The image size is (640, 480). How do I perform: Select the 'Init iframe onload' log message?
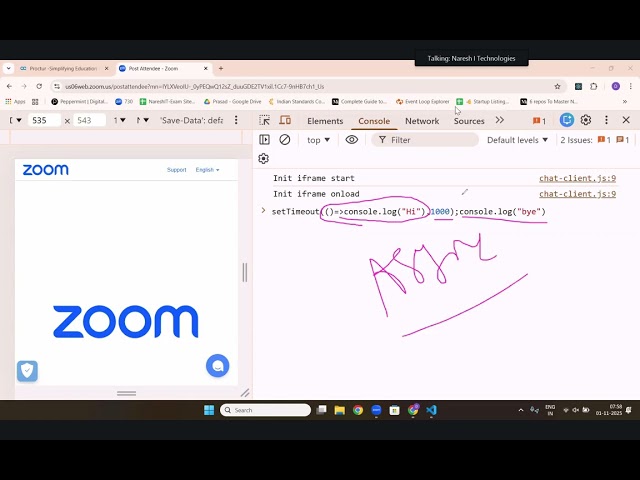(316, 193)
